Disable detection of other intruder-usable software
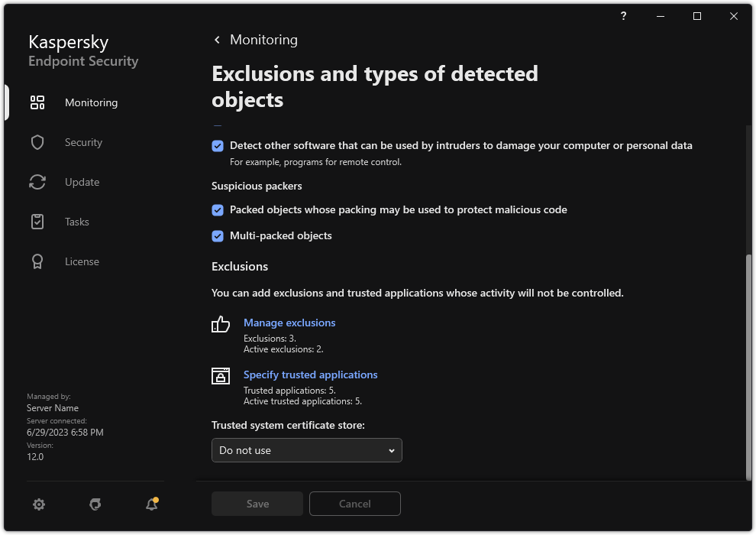The width and height of the screenshot is (756, 535). point(218,145)
